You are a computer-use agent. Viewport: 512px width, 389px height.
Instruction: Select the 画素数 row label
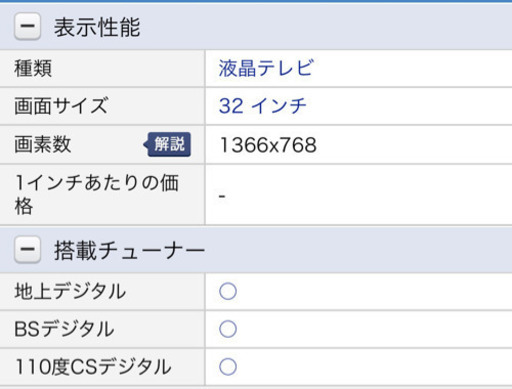[43, 145]
